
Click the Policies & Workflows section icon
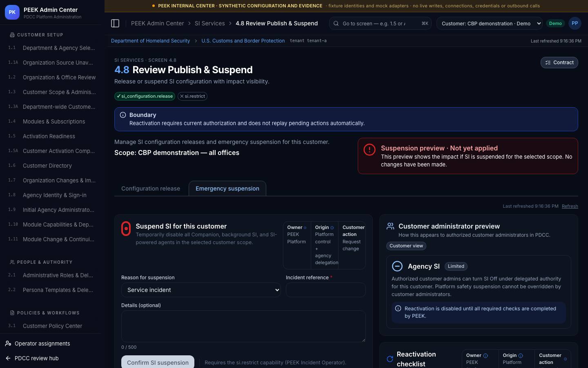click(12, 313)
